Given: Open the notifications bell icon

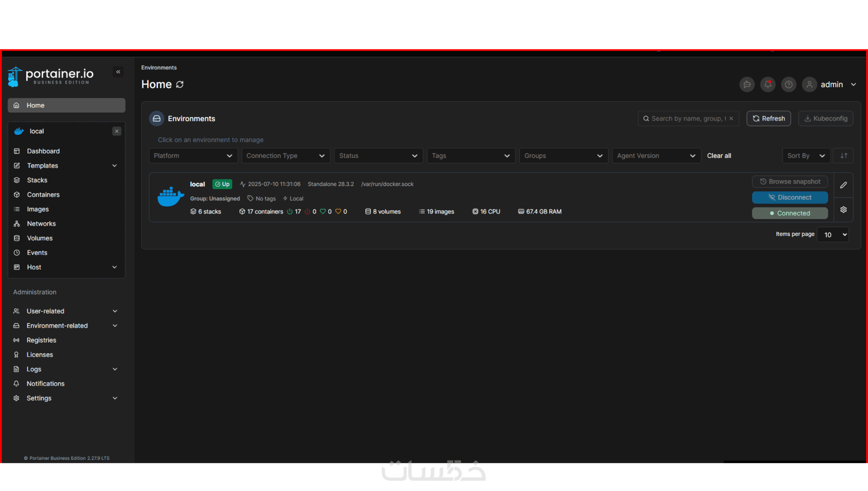Looking at the screenshot, I should click(x=767, y=84).
